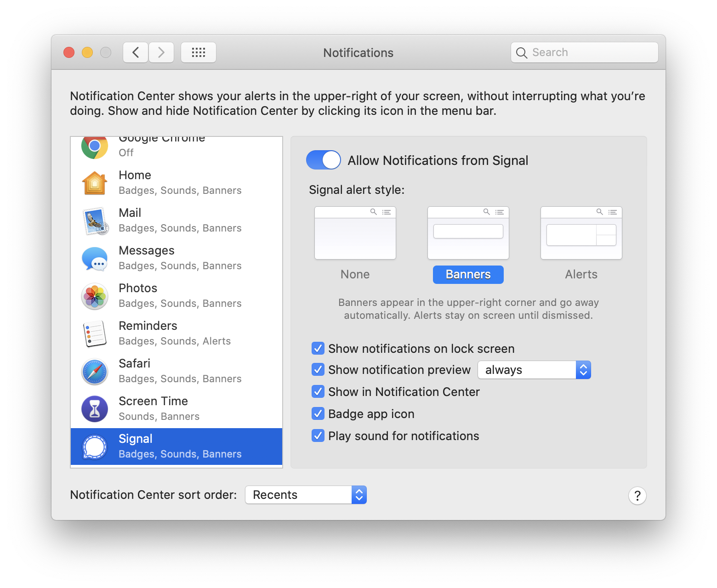Select the Screen Time row name
Image resolution: width=717 pixels, height=588 pixels.
(x=154, y=401)
